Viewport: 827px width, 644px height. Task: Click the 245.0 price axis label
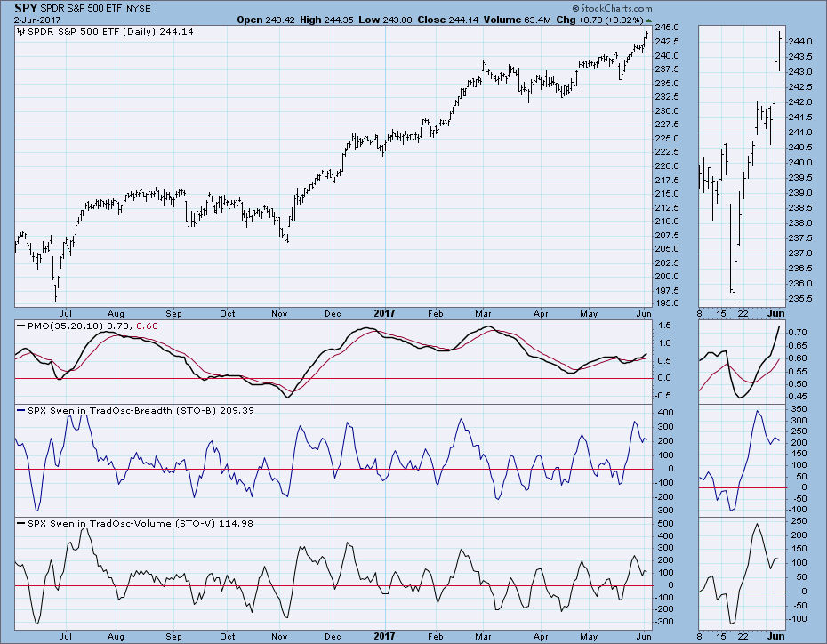click(x=668, y=28)
